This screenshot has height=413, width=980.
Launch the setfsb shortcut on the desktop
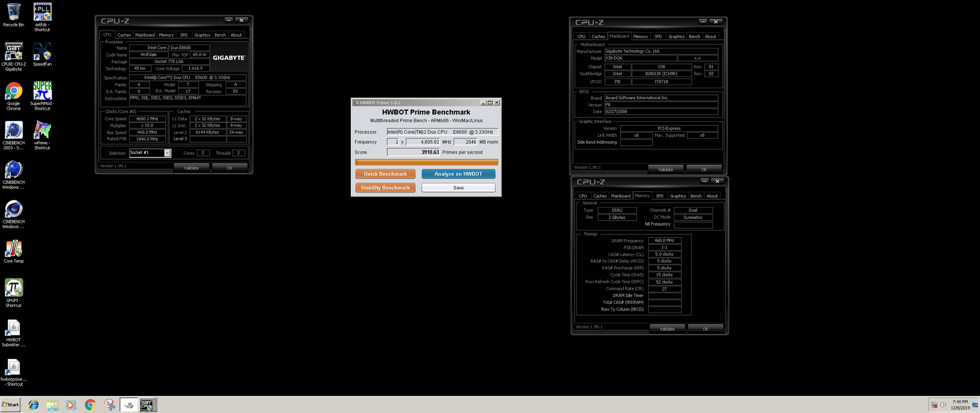click(x=42, y=17)
